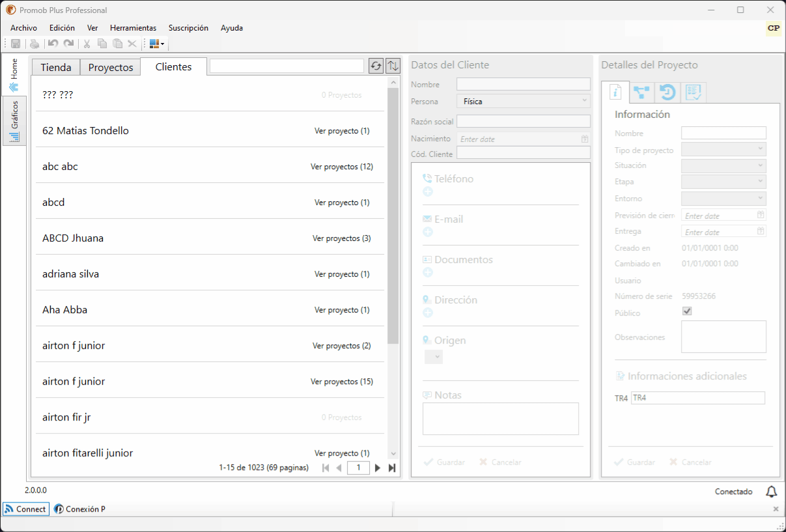This screenshot has width=786, height=532.
Task: Open Ver proyecto for Matias Tondello
Action: coord(342,131)
